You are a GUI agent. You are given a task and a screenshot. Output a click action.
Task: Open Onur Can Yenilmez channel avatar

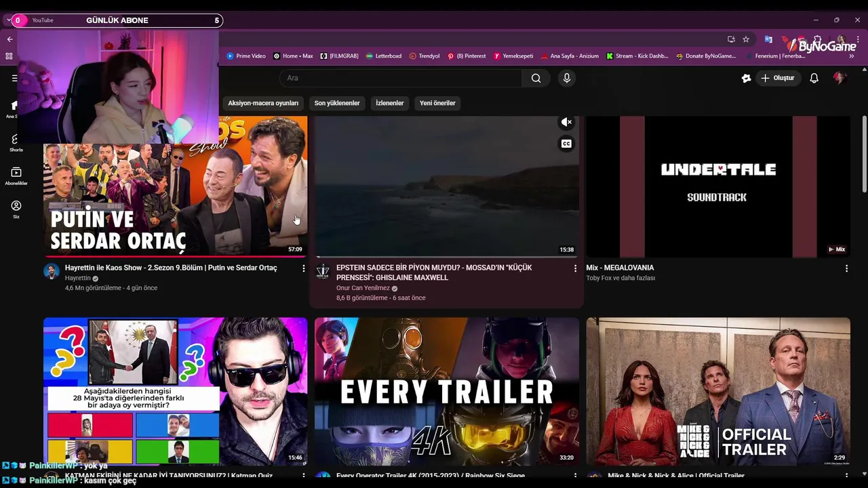(323, 271)
